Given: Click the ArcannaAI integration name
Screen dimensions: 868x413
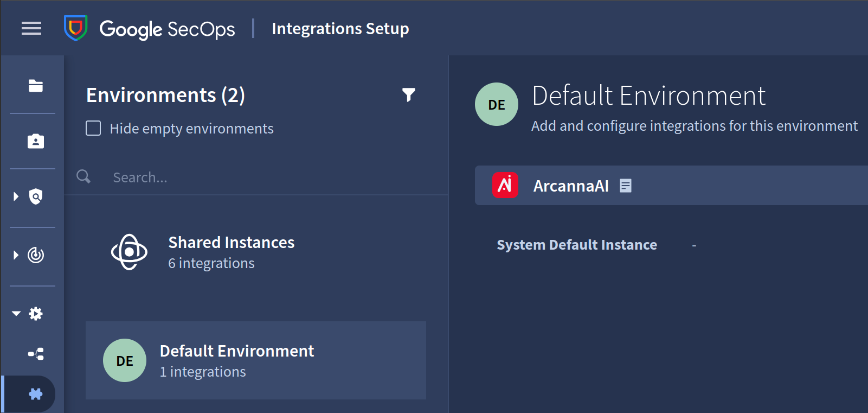Looking at the screenshot, I should [x=571, y=186].
